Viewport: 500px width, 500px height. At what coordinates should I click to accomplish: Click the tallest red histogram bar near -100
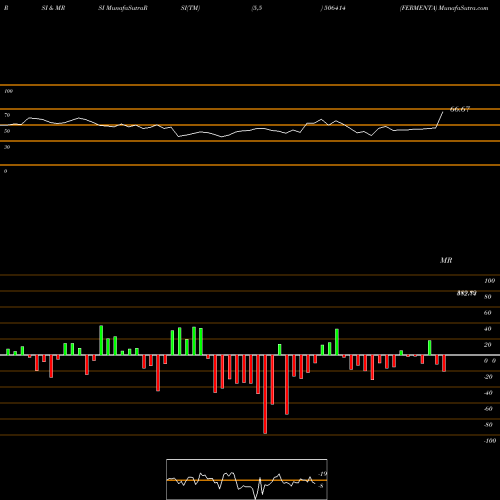(265, 394)
